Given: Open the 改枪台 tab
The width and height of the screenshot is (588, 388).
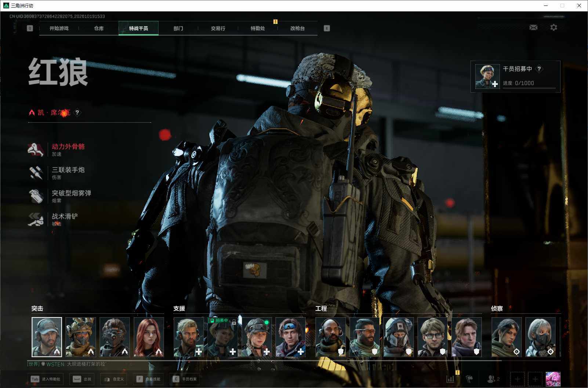Looking at the screenshot, I should pyautogui.click(x=297, y=28).
